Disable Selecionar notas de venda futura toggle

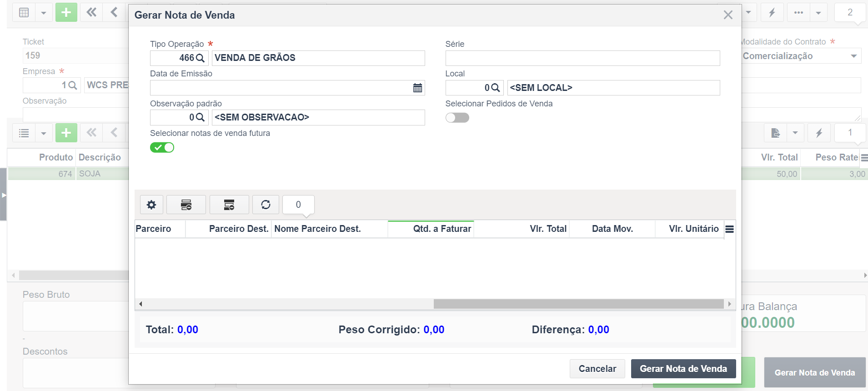click(x=162, y=147)
